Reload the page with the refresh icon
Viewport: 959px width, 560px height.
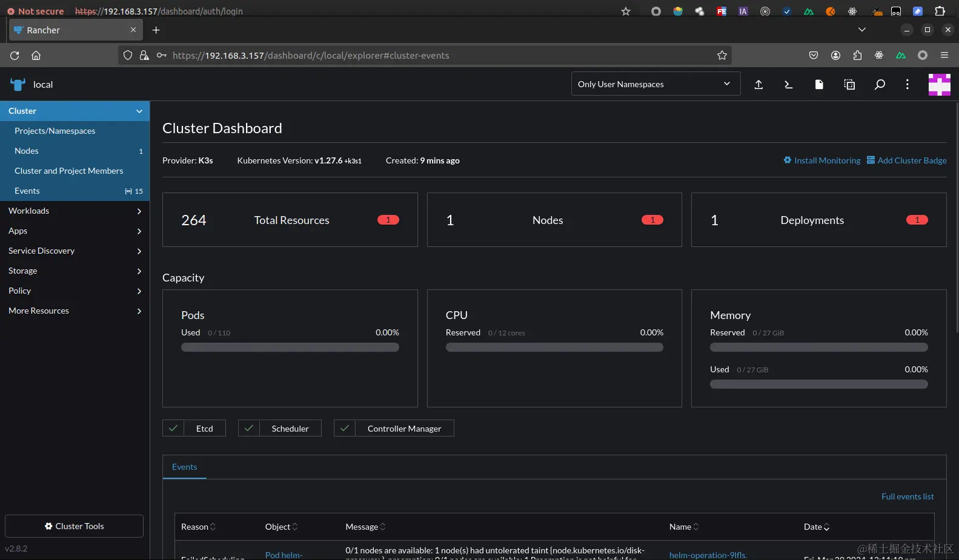click(x=15, y=55)
